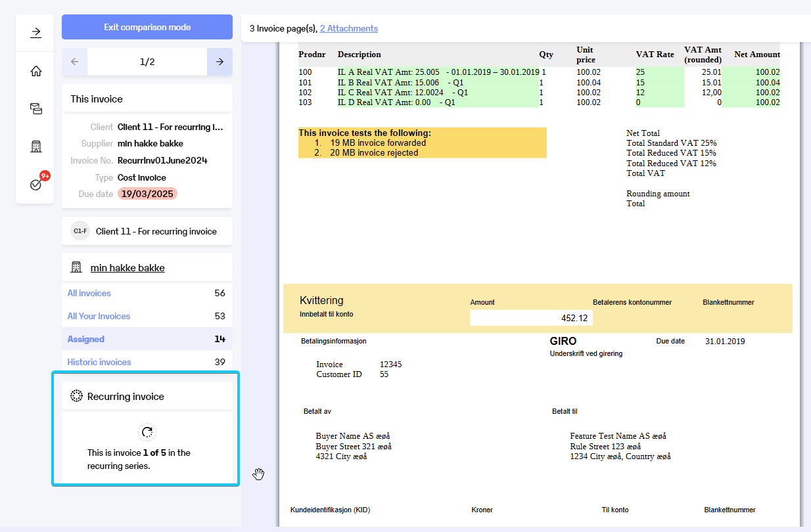Image resolution: width=811 pixels, height=532 pixels.
Task: Select the Historic invoices filter
Action: pyautogui.click(x=147, y=362)
